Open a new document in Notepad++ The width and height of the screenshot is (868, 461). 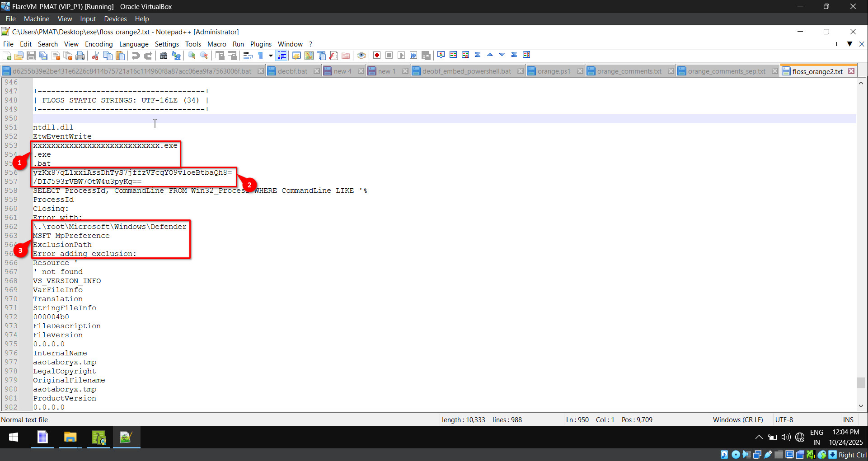7,55
